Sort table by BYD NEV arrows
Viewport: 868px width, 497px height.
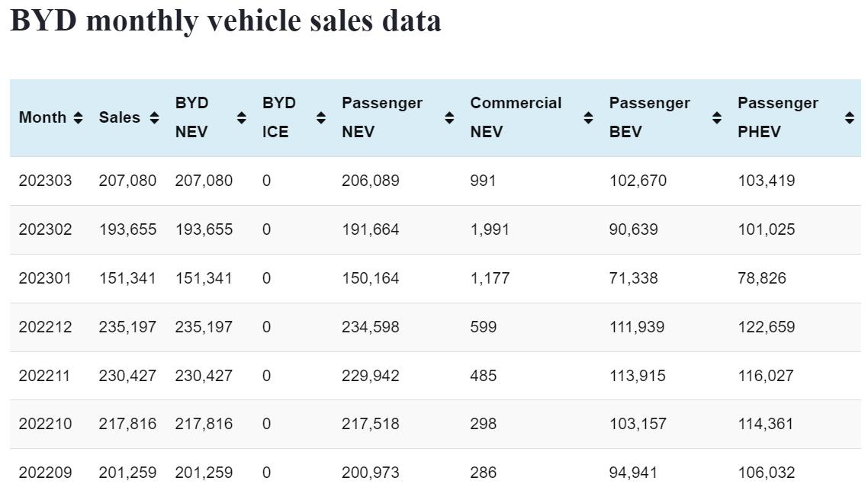[242, 118]
